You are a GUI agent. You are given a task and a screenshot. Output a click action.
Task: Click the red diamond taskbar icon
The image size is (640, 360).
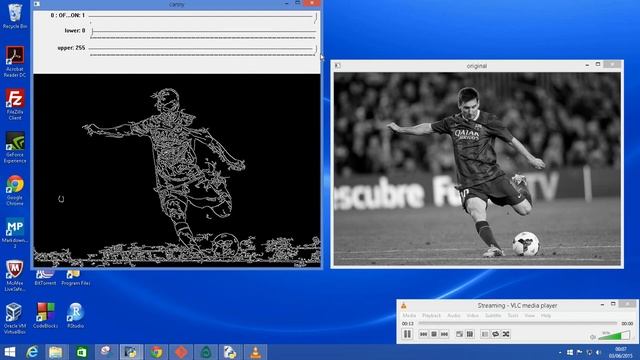(181, 352)
